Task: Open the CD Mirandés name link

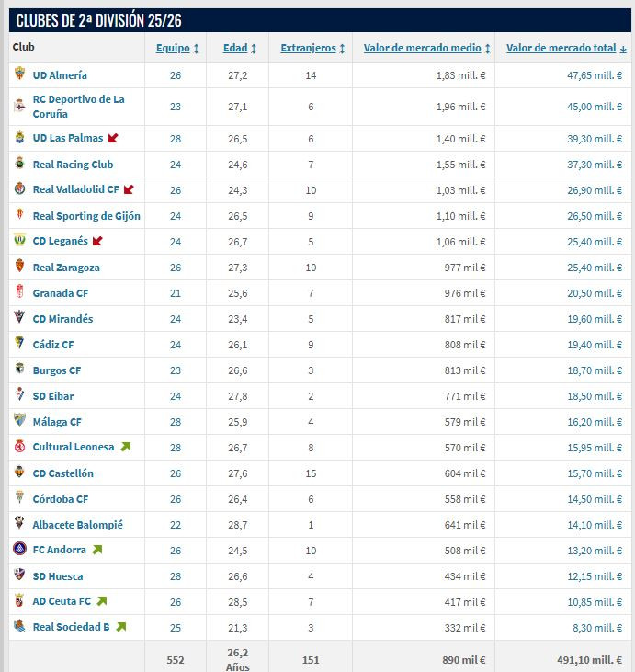Action: pos(63,319)
